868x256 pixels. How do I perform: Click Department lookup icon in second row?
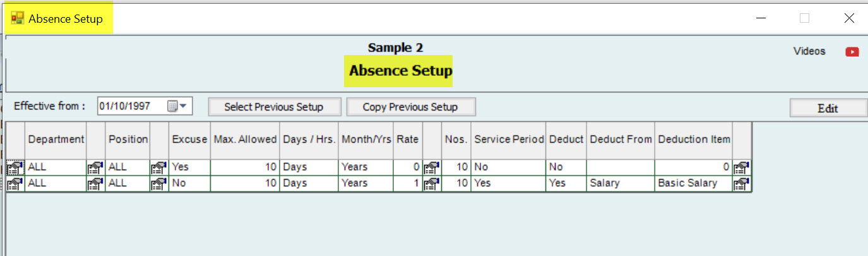tap(95, 183)
